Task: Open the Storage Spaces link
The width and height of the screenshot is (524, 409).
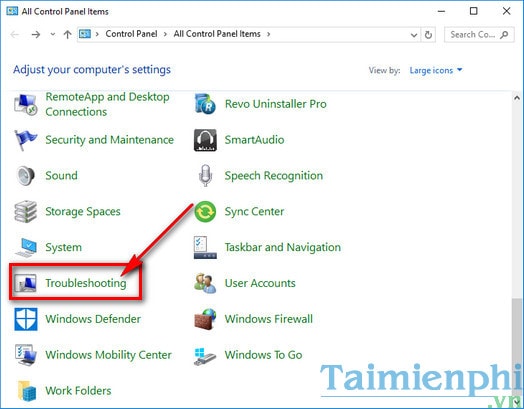Action: (x=83, y=212)
